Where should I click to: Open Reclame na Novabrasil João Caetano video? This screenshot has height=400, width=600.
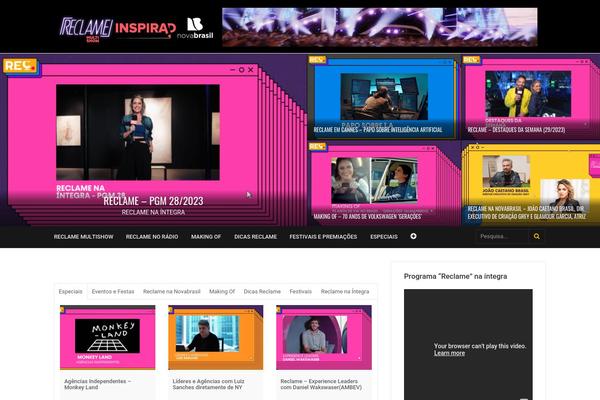pyautogui.click(x=530, y=184)
